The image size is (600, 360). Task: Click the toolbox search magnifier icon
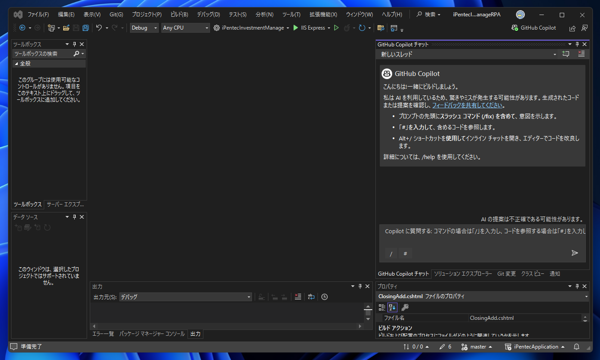76,54
